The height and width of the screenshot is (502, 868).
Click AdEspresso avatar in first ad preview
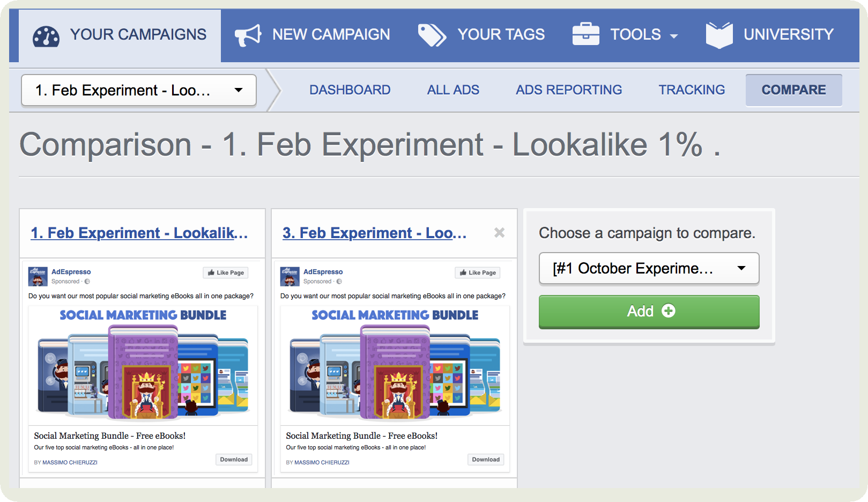38,276
